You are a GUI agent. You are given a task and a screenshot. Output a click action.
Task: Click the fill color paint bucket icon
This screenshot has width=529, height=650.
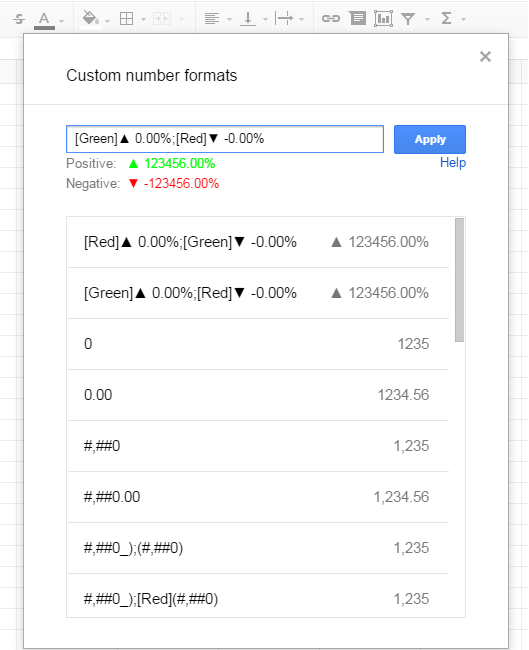(x=91, y=19)
